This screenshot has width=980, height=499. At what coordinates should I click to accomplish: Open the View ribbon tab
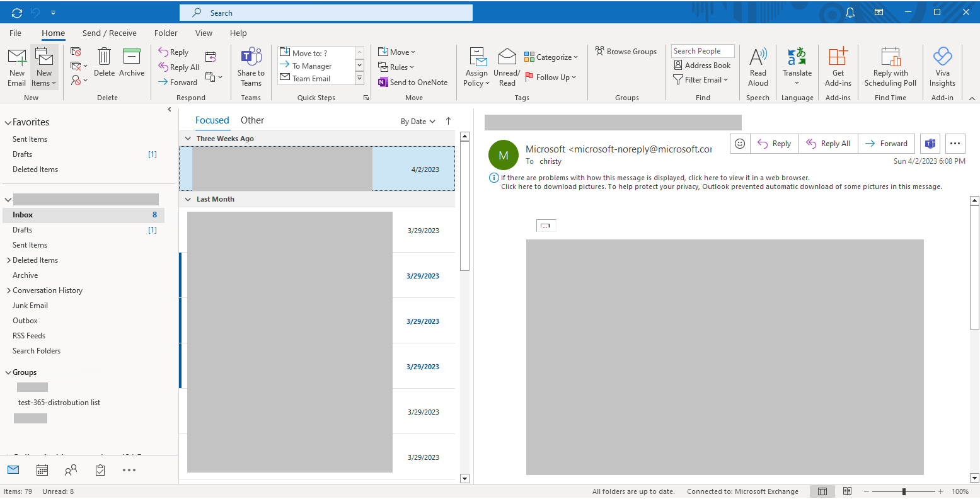204,33
